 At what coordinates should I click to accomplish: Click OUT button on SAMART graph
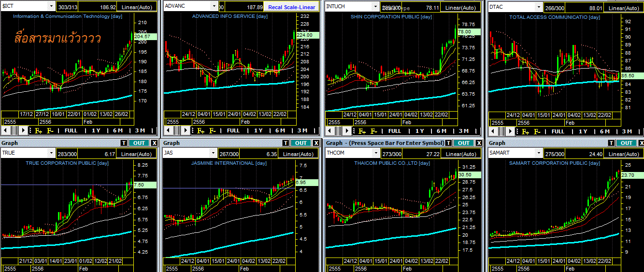click(x=627, y=143)
